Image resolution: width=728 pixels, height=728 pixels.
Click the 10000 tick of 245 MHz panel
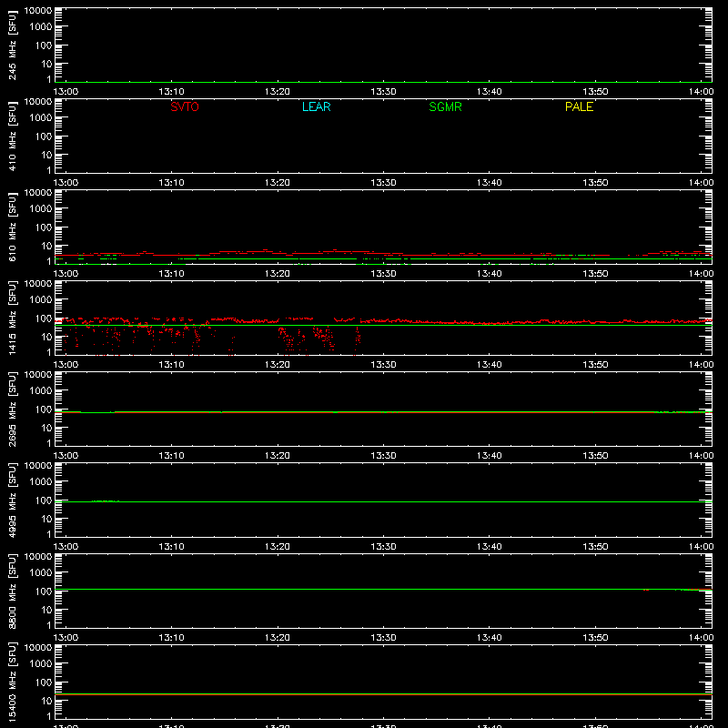pos(38,11)
